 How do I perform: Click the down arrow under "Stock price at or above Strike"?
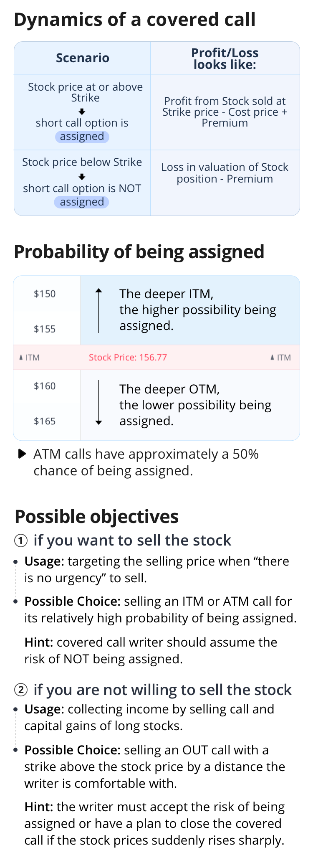(x=82, y=112)
